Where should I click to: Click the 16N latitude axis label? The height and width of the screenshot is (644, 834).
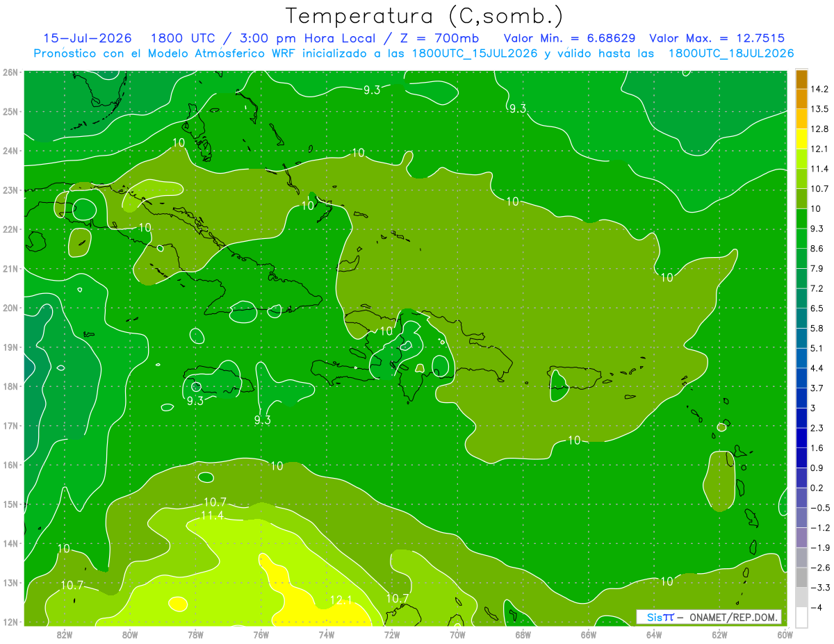10,465
